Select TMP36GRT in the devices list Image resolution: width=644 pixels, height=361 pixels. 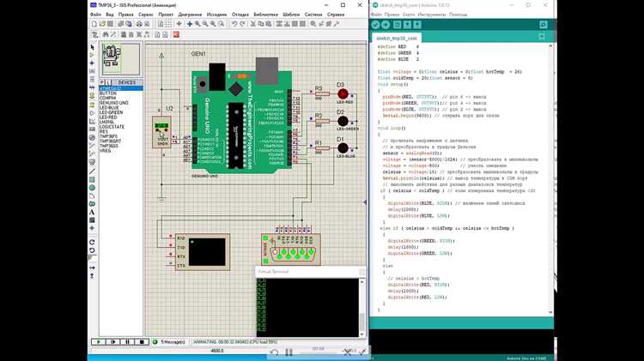tap(111, 141)
